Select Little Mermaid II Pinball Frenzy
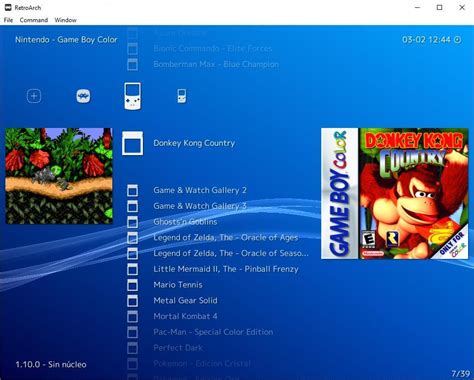Screen dimensions: 474x380 coord(226,269)
